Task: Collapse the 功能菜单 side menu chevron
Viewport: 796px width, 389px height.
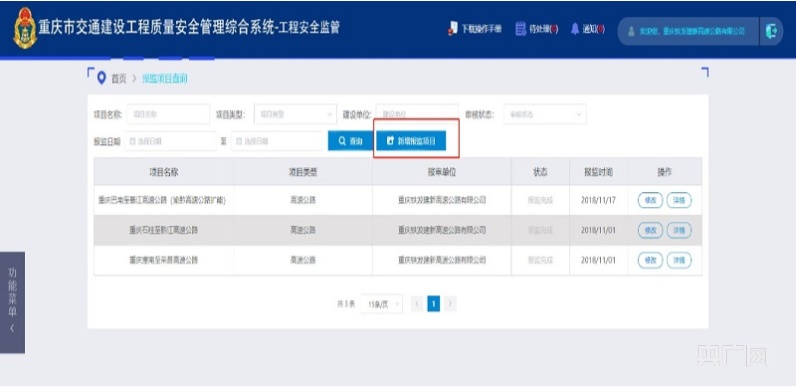Action: (12, 329)
